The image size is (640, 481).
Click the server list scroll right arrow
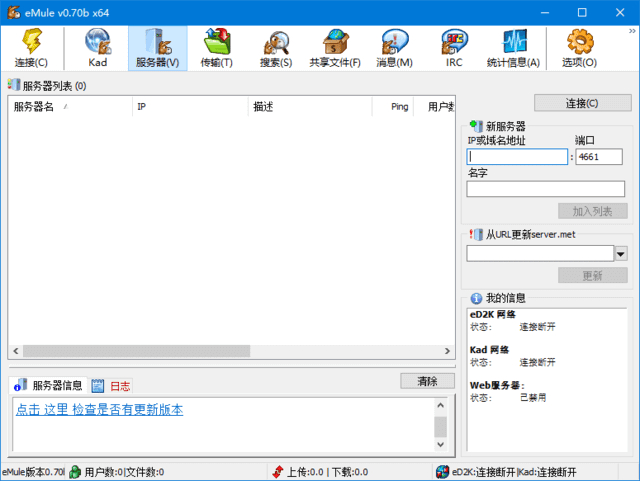[447, 351]
